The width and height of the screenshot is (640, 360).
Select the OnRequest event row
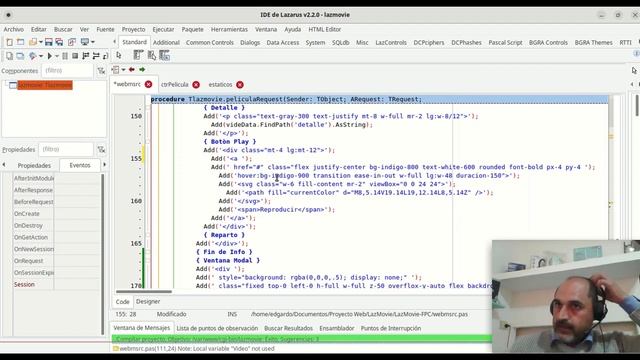(x=56, y=261)
